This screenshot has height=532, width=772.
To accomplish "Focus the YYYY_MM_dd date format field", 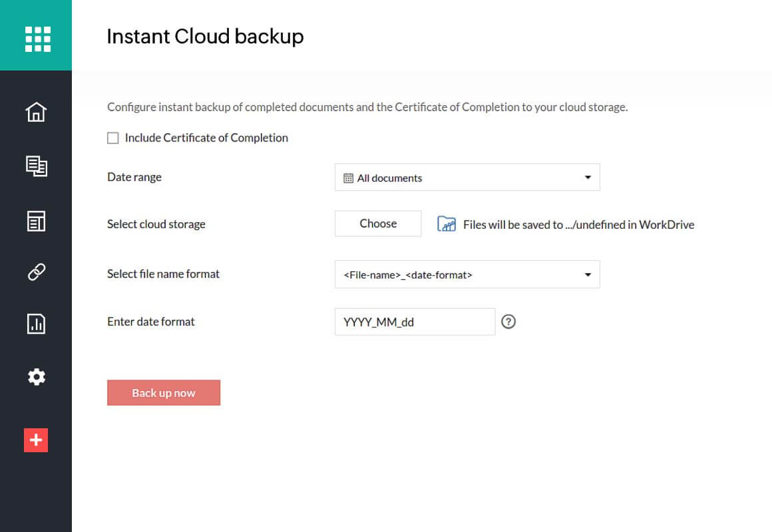I will [415, 322].
